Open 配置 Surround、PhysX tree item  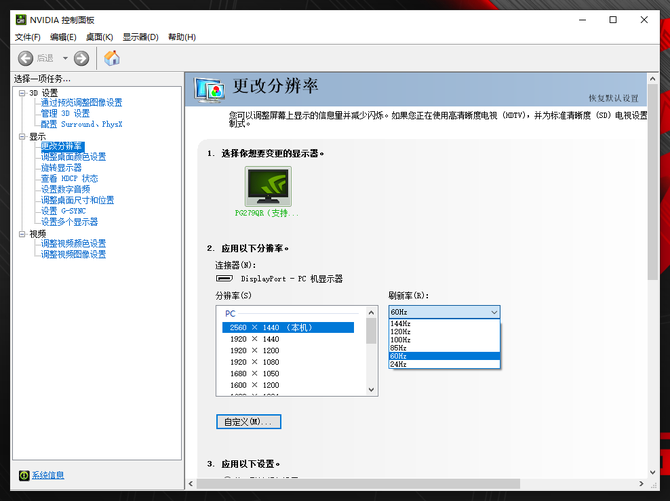coord(81,124)
